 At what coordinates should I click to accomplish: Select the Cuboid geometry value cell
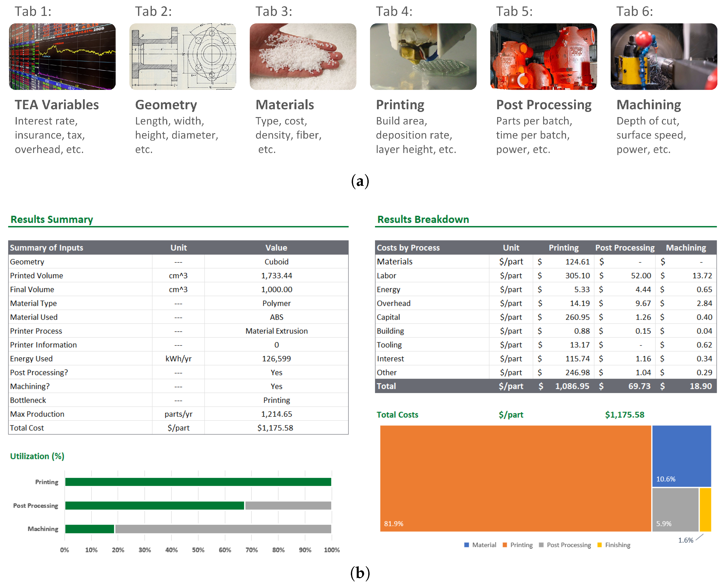point(276,262)
